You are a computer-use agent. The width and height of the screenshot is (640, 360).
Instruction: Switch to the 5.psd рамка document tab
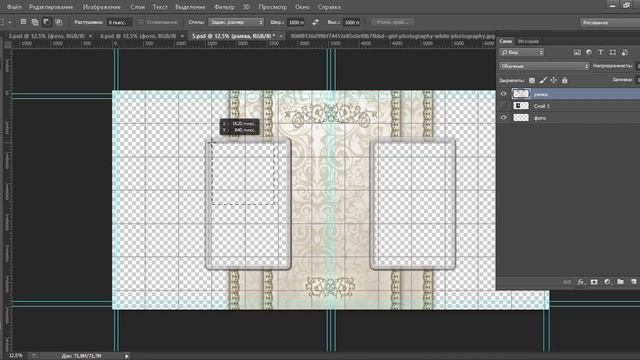[233, 36]
